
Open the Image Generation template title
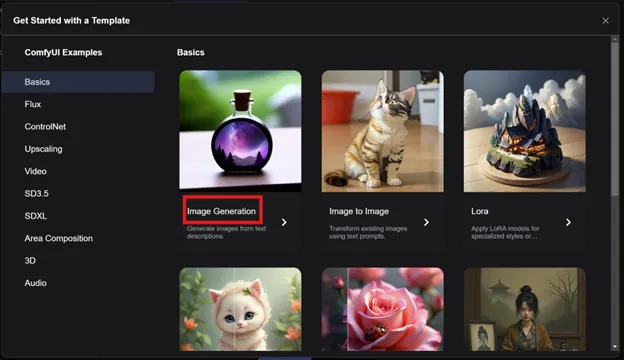221,211
